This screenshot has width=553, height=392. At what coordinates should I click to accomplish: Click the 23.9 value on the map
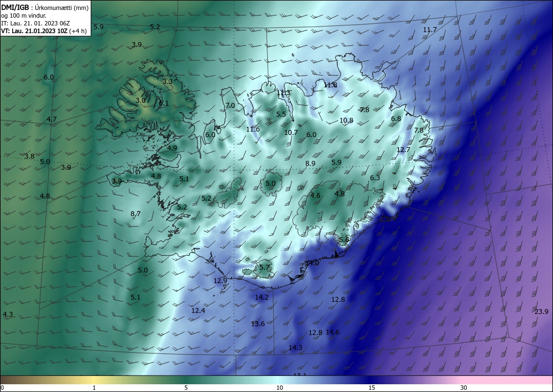541,312
